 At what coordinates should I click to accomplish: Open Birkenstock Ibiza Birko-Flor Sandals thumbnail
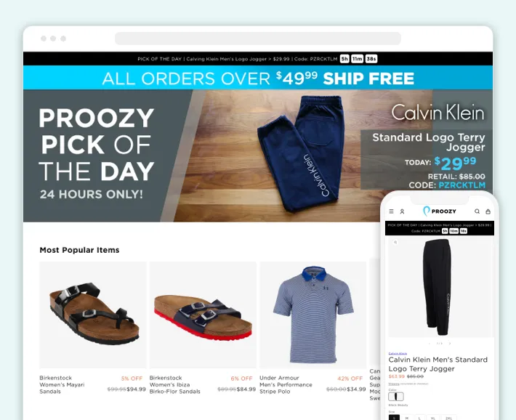click(203, 315)
